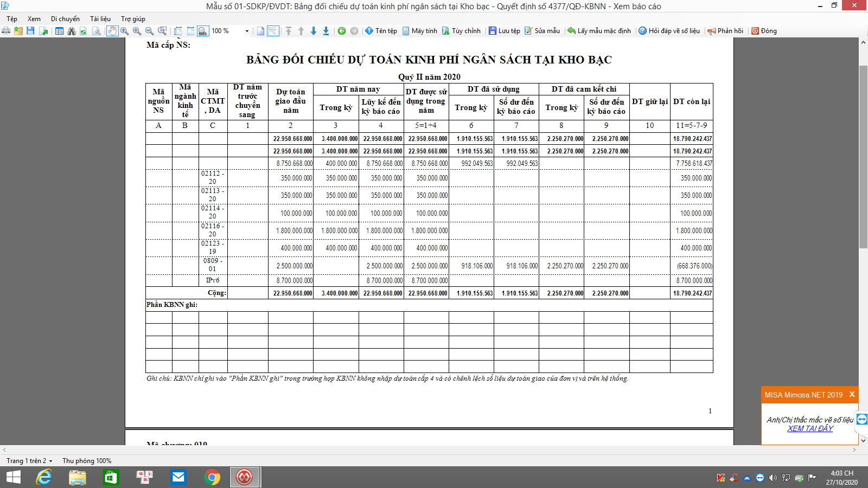Click the Tên tệp toolbar button

click(381, 31)
